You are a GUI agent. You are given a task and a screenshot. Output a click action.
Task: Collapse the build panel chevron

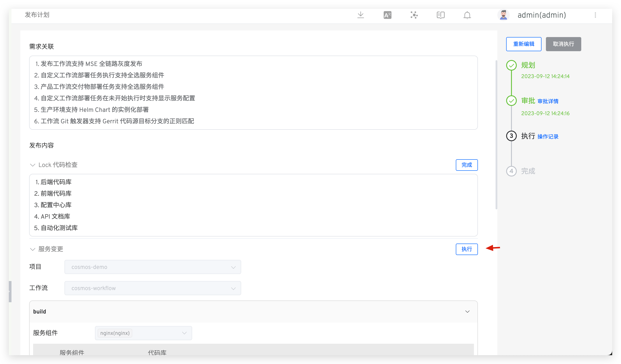(467, 311)
